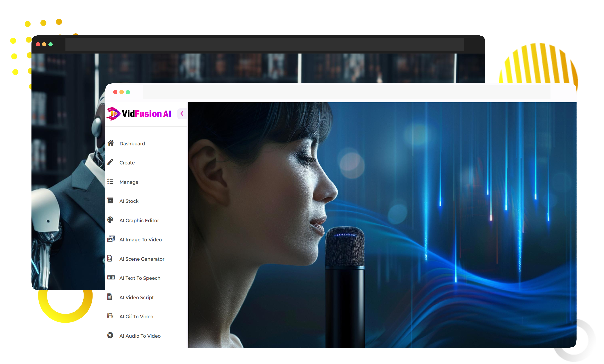Maximize the front window with the green dot
The image size is (604, 364).
pos(128,92)
